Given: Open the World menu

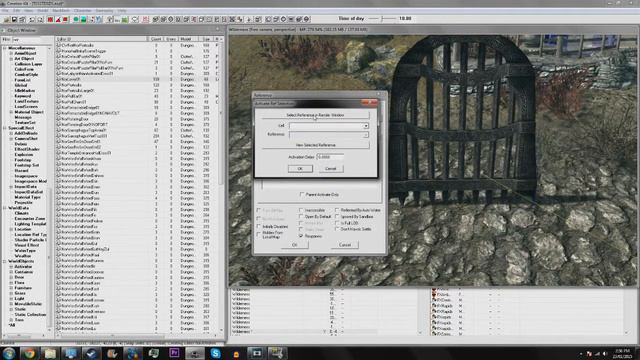Looking at the screenshot, I should pos(42,11).
